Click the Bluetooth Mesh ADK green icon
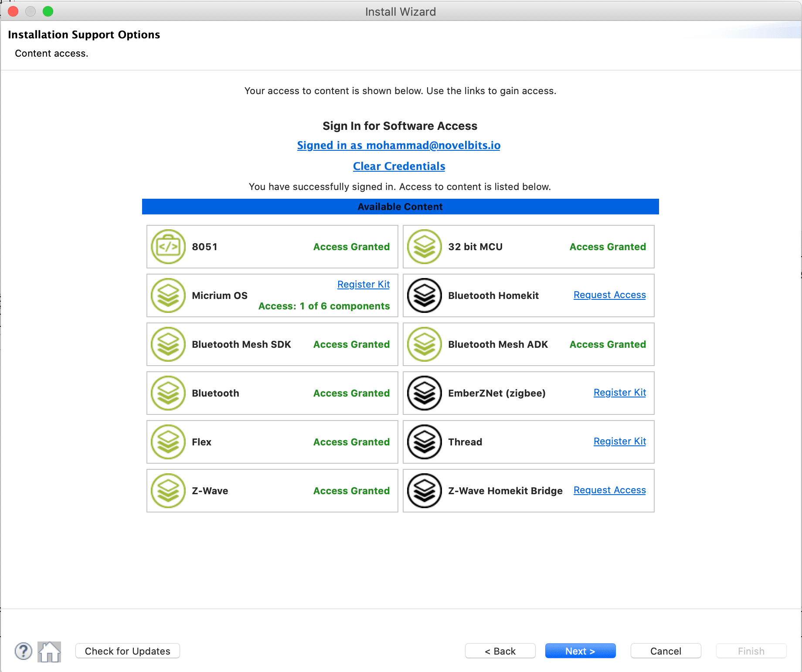The image size is (802, 672). [x=424, y=344]
